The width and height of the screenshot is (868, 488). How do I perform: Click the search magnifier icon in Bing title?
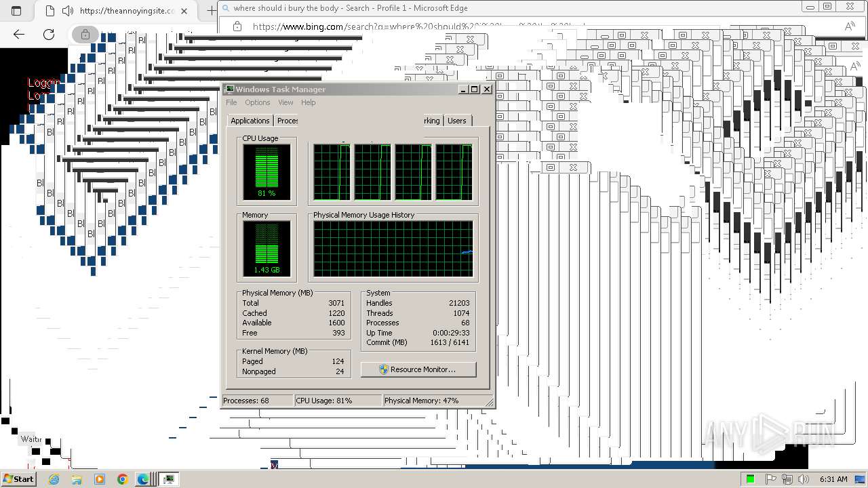pyautogui.click(x=224, y=7)
